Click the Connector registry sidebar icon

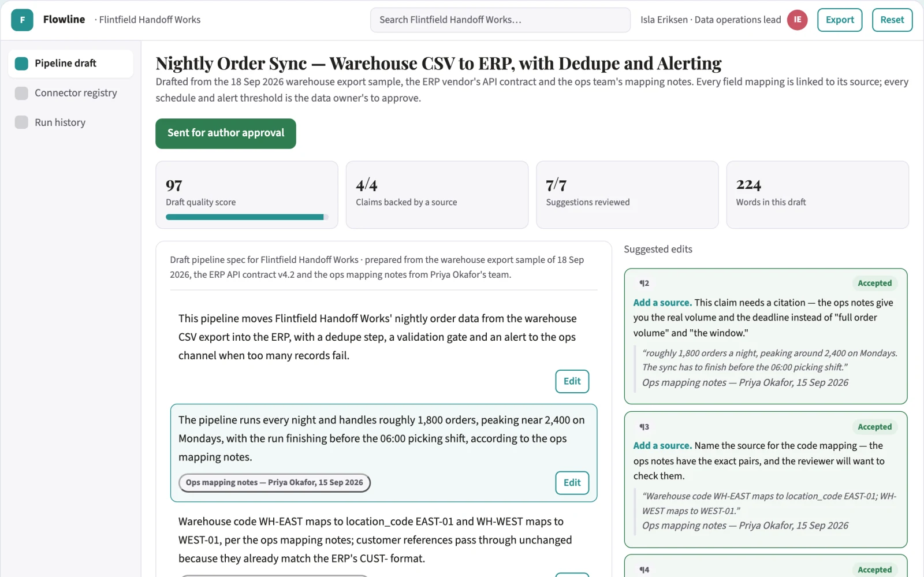coord(21,93)
